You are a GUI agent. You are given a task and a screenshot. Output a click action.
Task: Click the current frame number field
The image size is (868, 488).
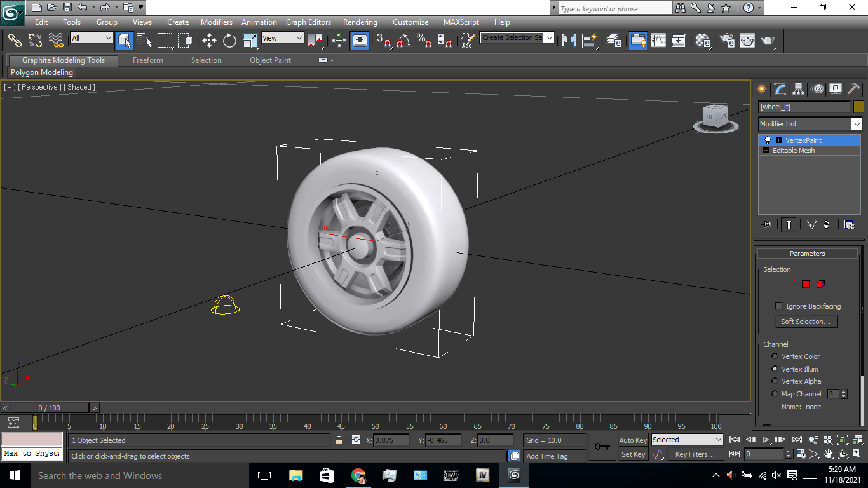point(763,454)
